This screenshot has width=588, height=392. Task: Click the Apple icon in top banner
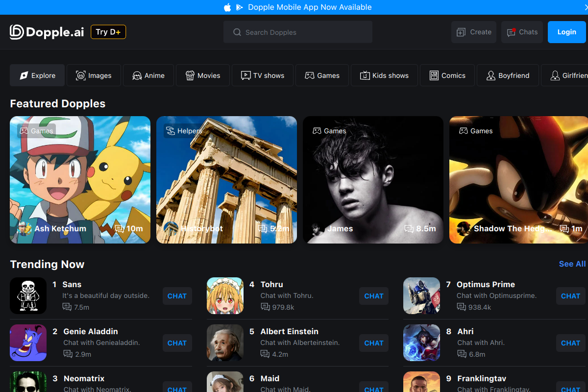click(x=227, y=7)
